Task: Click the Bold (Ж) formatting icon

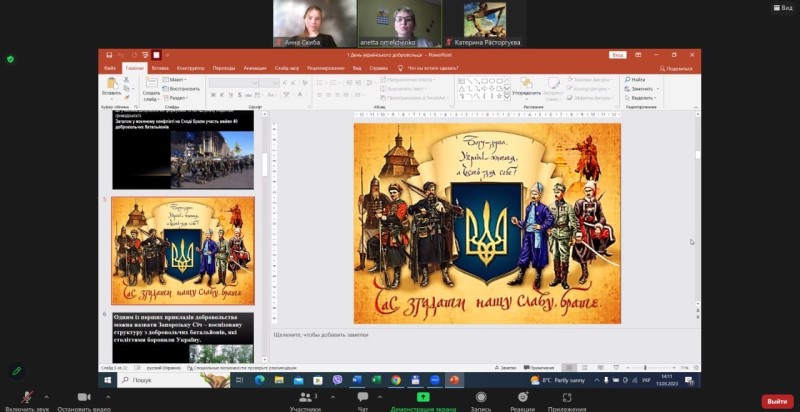Action: [x=213, y=95]
